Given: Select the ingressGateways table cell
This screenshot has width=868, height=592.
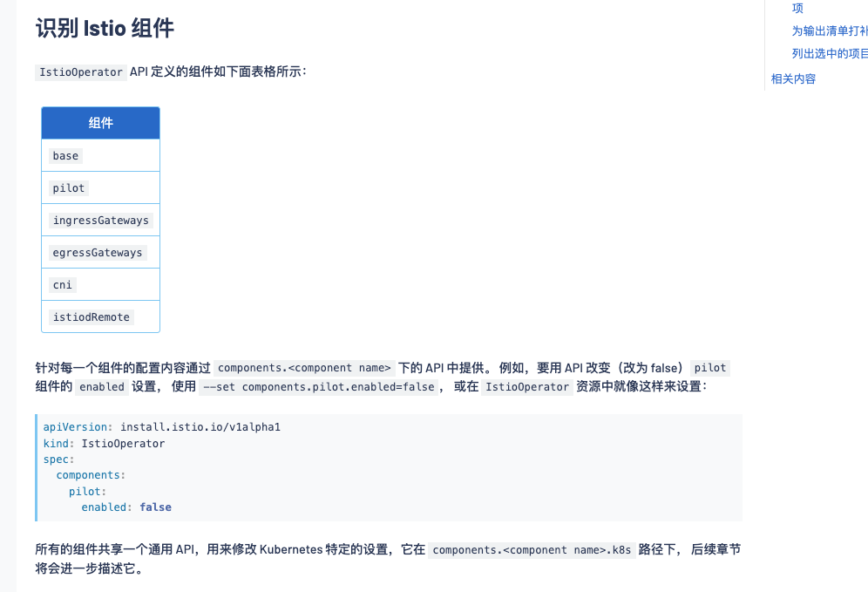Looking at the screenshot, I should pos(101,221).
